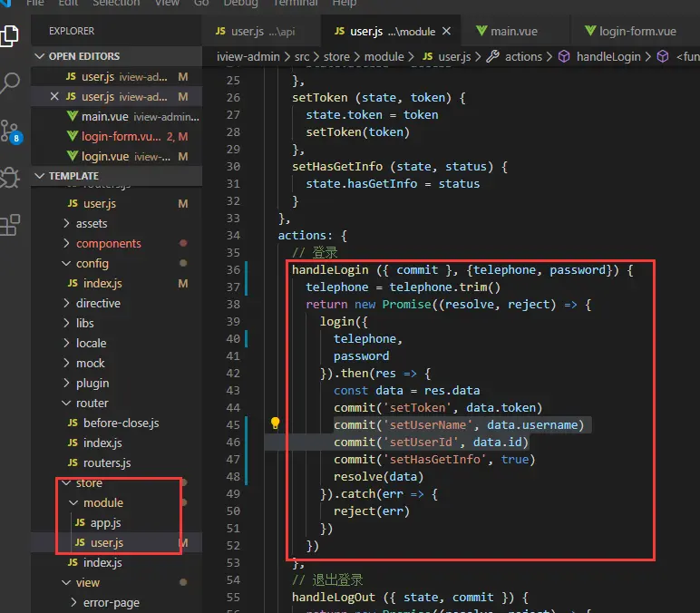Open Source Control view with badge 8

click(11, 131)
